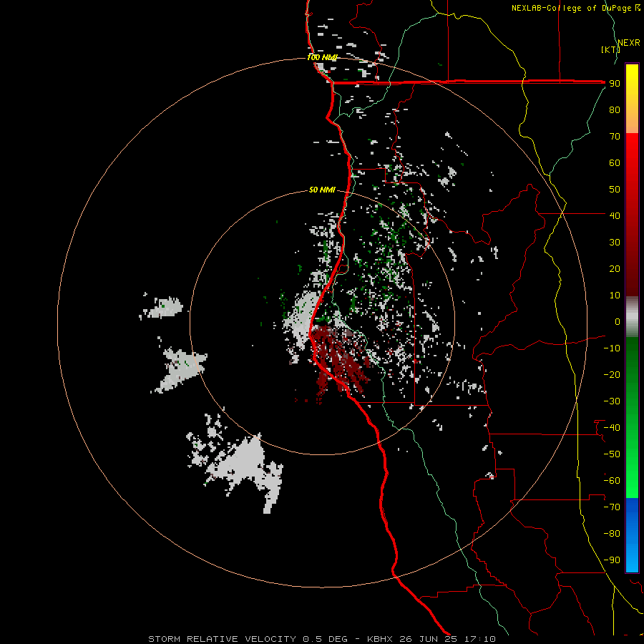Click the -20 value on velocity scale
The image size is (644, 644).
pos(612,374)
